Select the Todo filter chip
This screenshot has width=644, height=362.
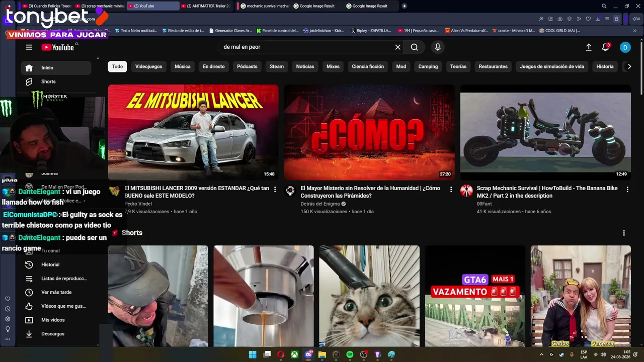117,66
